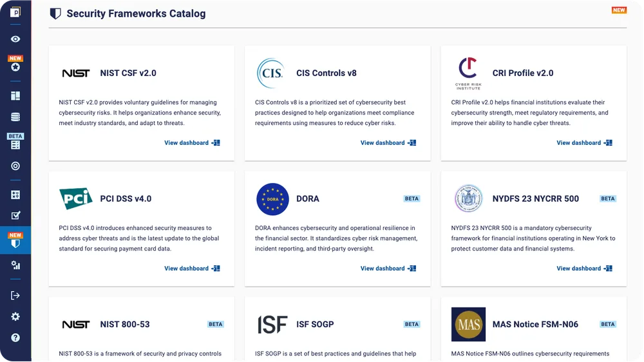The height and width of the screenshot is (362, 644).
Task: Open the BETA-labeled list sidebar item
Action: click(15, 144)
